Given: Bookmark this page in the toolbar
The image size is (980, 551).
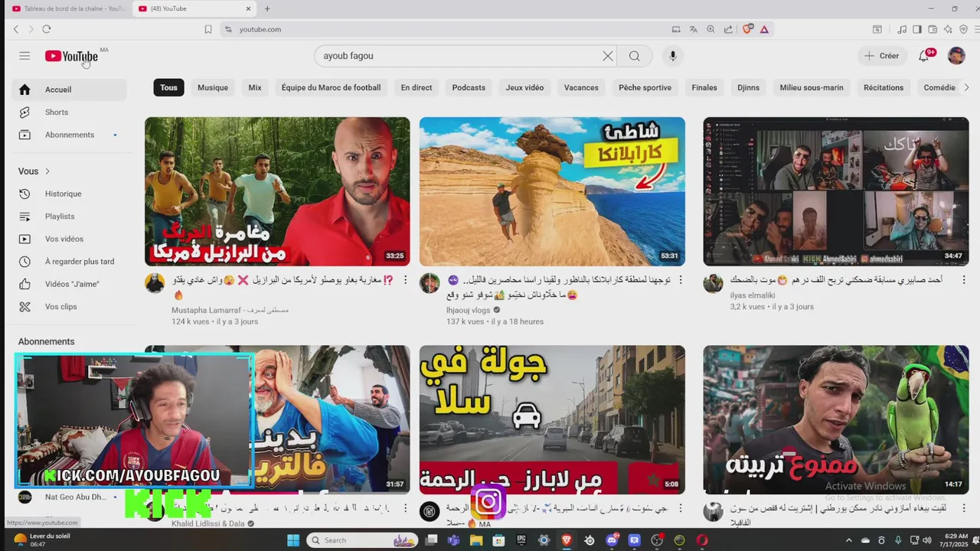Looking at the screenshot, I should pos(207,29).
